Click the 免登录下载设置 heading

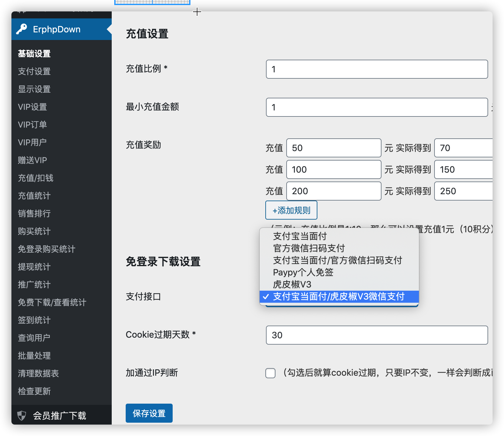[x=163, y=261]
